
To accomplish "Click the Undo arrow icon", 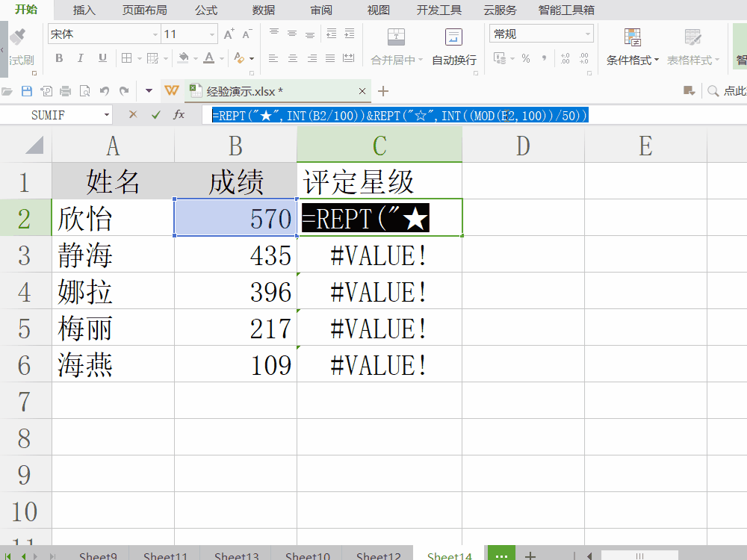I will 104,91.
